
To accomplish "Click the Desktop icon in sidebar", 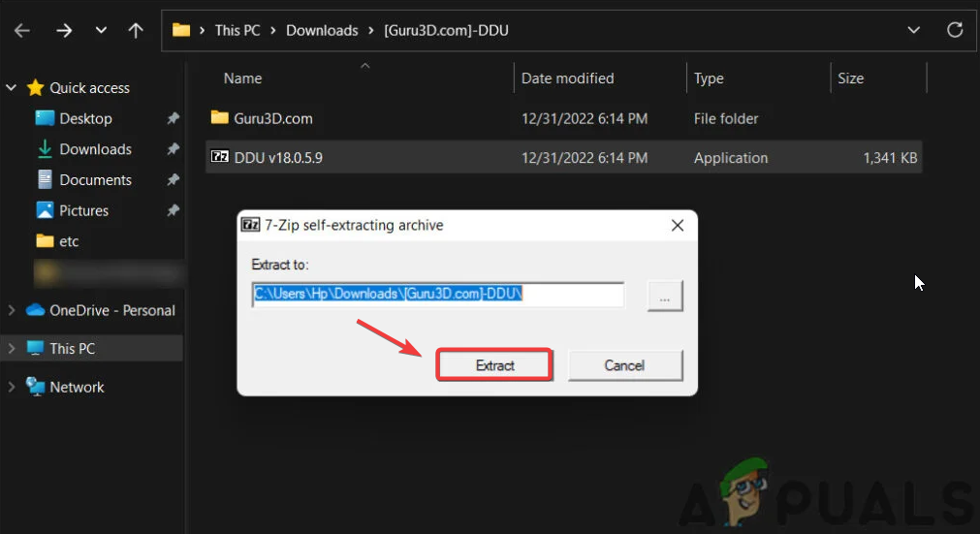I will pos(45,118).
